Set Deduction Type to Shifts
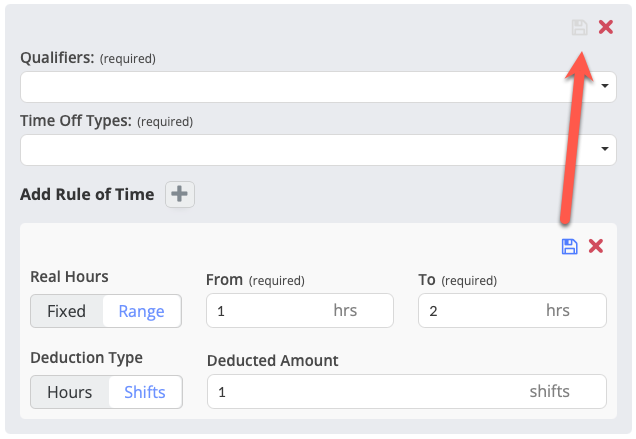This screenshot has width=636, height=439. (145, 392)
